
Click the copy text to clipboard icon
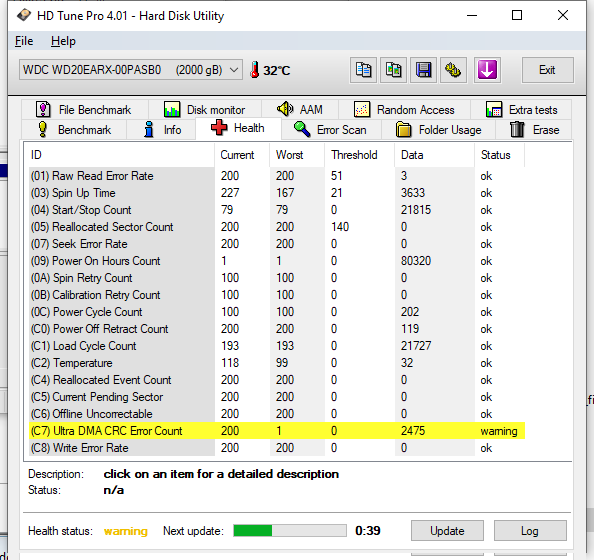tap(363, 70)
